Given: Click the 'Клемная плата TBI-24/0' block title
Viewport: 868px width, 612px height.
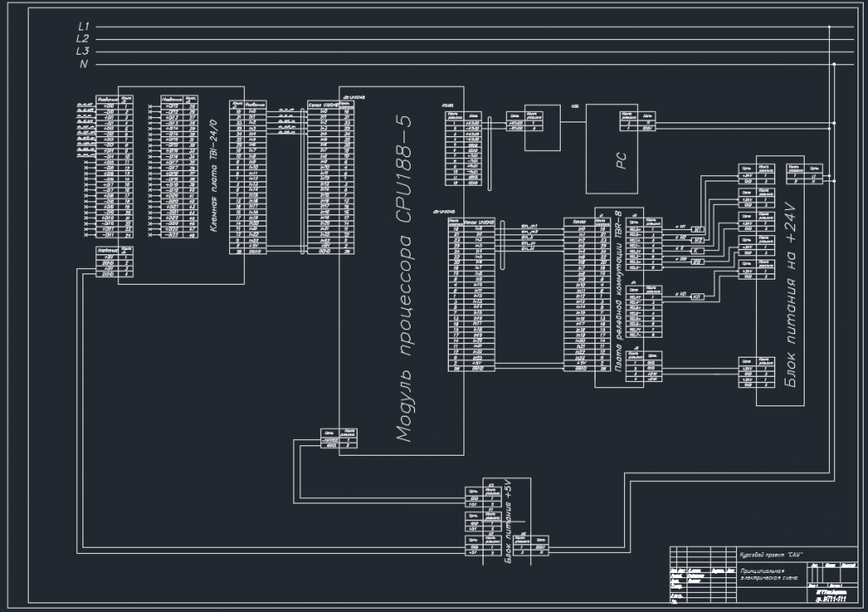Looking at the screenshot, I should [x=214, y=175].
